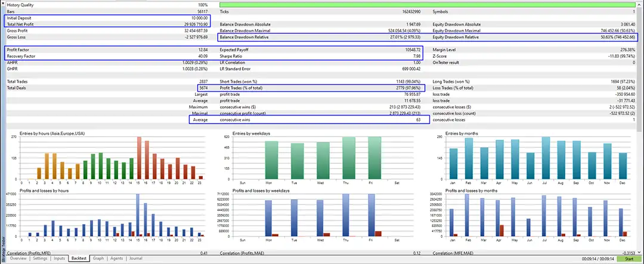Click the vertical Strategy Tester panel label
This screenshot has width=644, height=264.
point(2,247)
